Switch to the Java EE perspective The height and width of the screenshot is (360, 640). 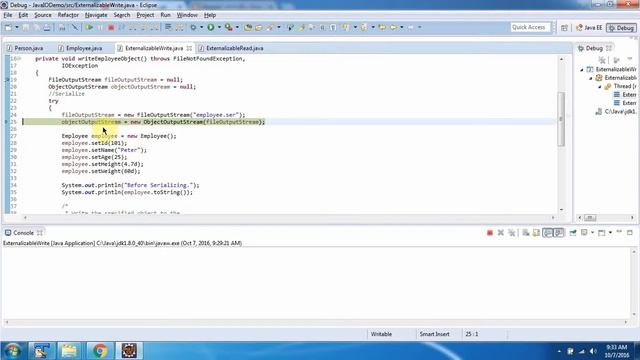pos(589,28)
